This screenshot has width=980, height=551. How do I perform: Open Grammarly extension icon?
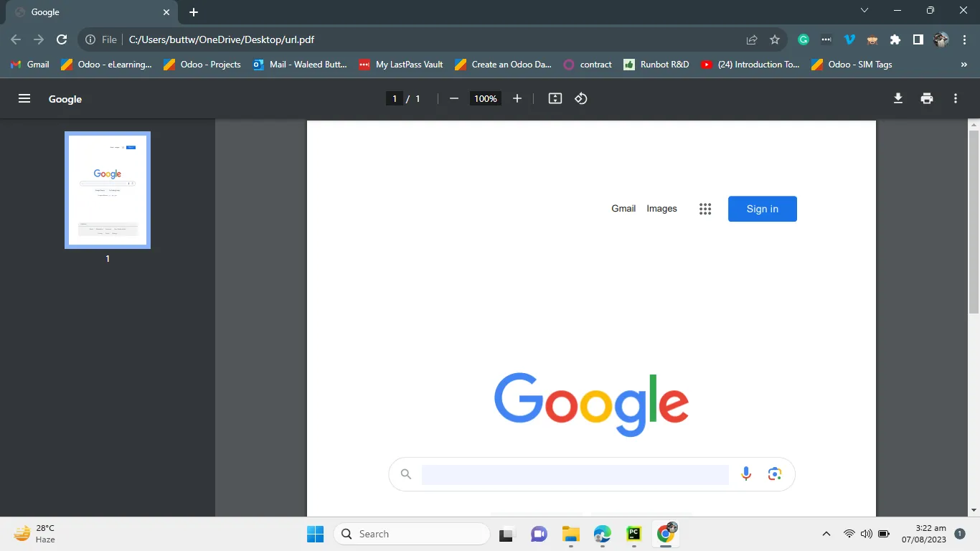click(804, 40)
